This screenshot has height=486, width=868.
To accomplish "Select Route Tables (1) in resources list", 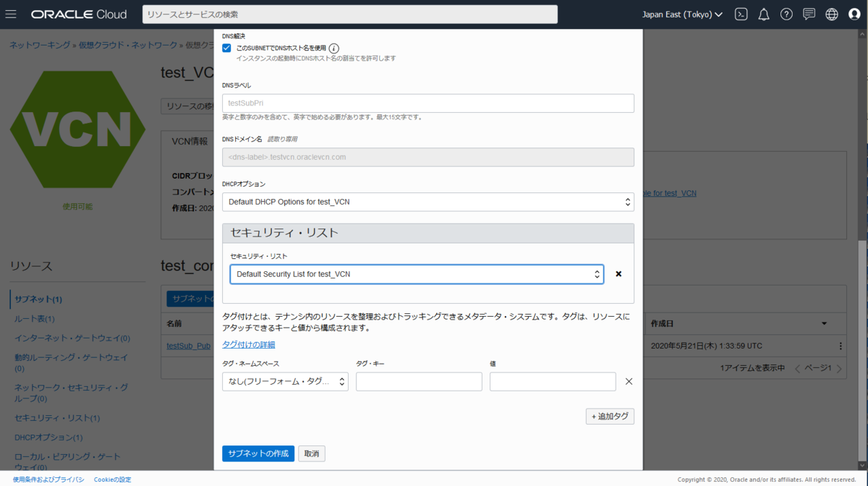I will coord(35,318).
